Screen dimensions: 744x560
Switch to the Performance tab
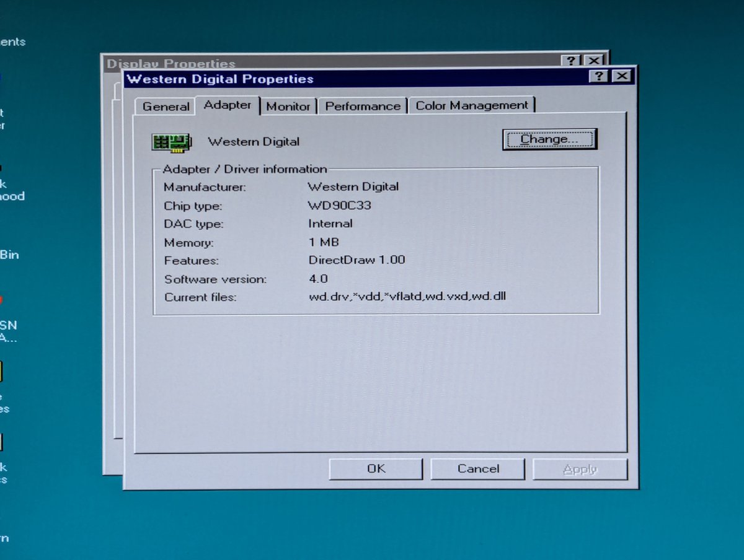click(363, 106)
